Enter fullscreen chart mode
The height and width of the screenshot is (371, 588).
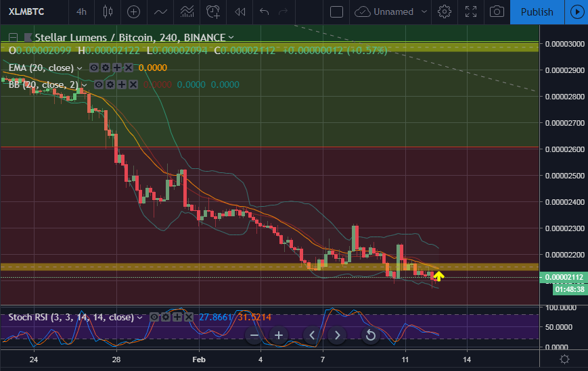(x=471, y=11)
